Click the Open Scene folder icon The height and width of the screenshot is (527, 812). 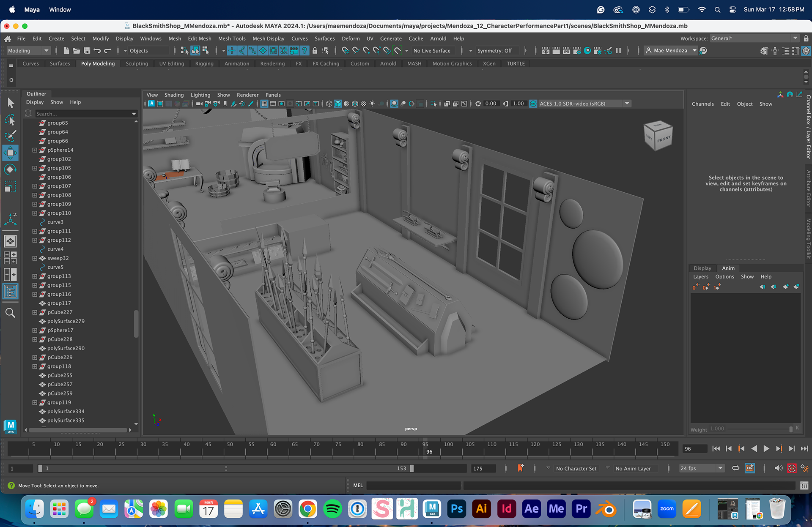77,51
